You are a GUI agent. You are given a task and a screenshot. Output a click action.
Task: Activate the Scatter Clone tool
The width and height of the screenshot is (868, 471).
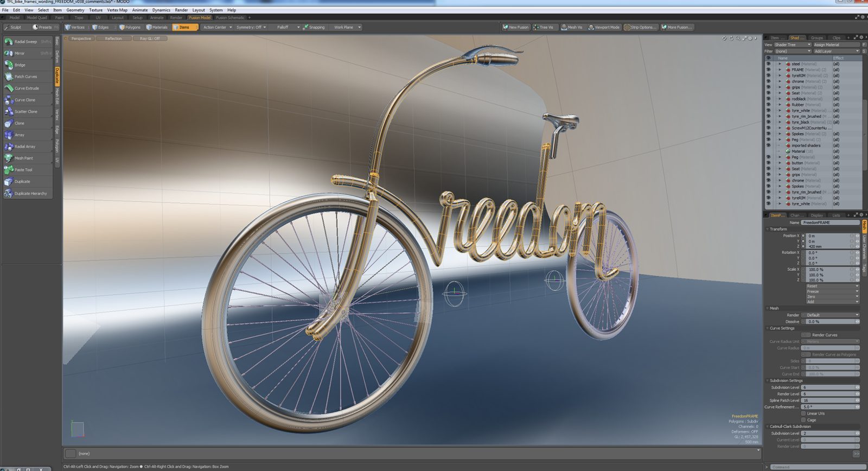28,112
